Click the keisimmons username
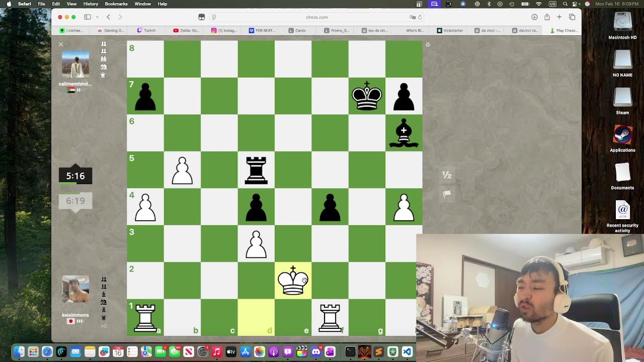Screen dimensions: 644x362 (75, 315)
